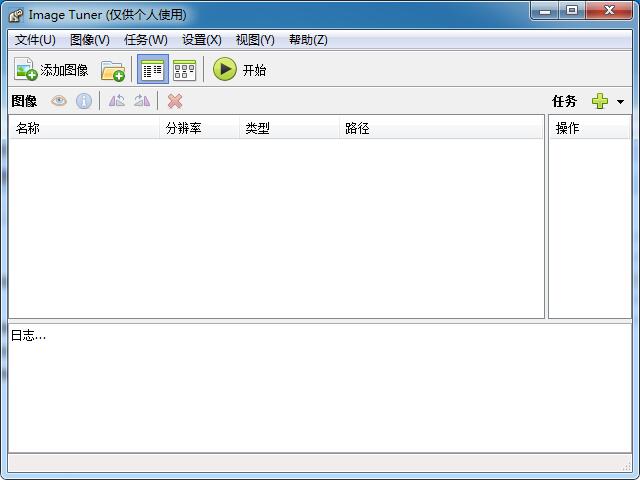Minimize the Image Tuner window
The height and width of the screenshot is (480, 640).
pyautogui.click(x=544, y=10)
